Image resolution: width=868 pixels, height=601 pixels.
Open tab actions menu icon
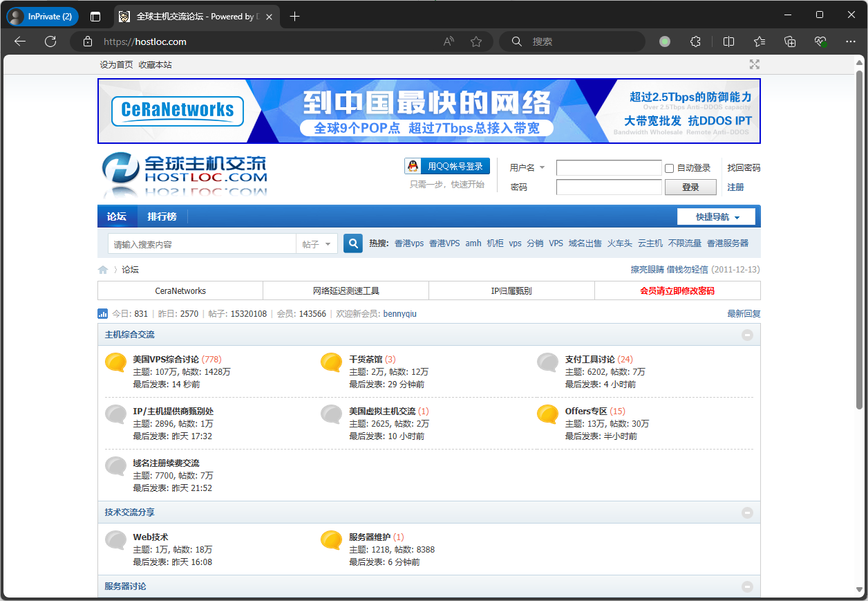tap(95, 17)
